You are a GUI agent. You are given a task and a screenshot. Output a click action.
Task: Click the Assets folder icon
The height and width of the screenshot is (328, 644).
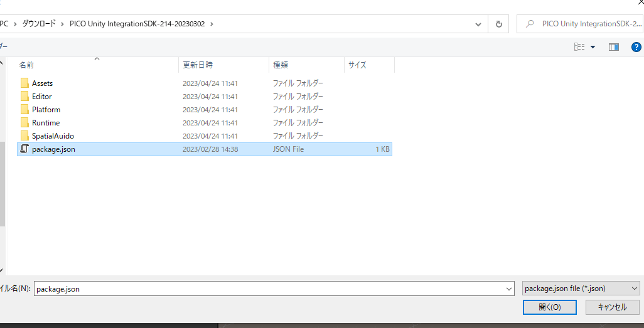click(x=24, y=83)
